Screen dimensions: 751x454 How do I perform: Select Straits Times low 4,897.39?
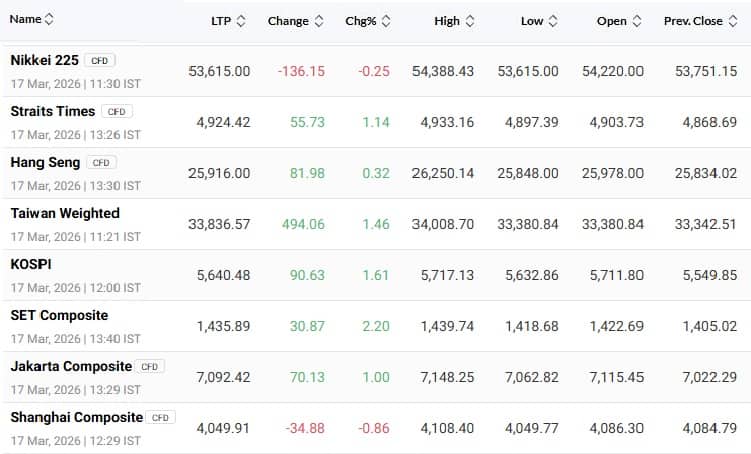(x=532, y=122)
